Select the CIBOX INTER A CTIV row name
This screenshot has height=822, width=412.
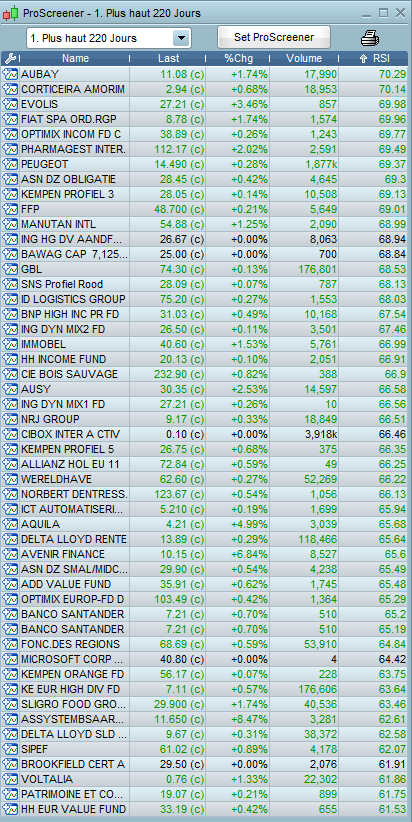[71, 434]
